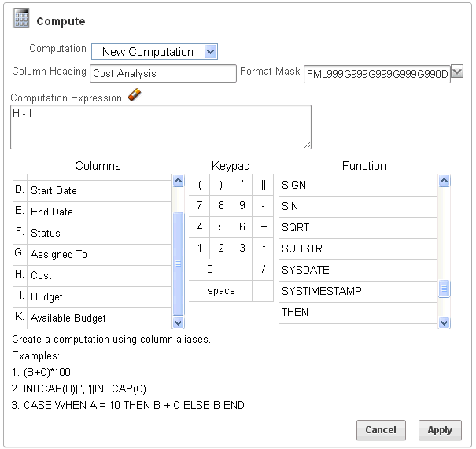Click the Function list scrollbar thumb
Viewport: 476px width, 449px height.
(x=444, y=289)
